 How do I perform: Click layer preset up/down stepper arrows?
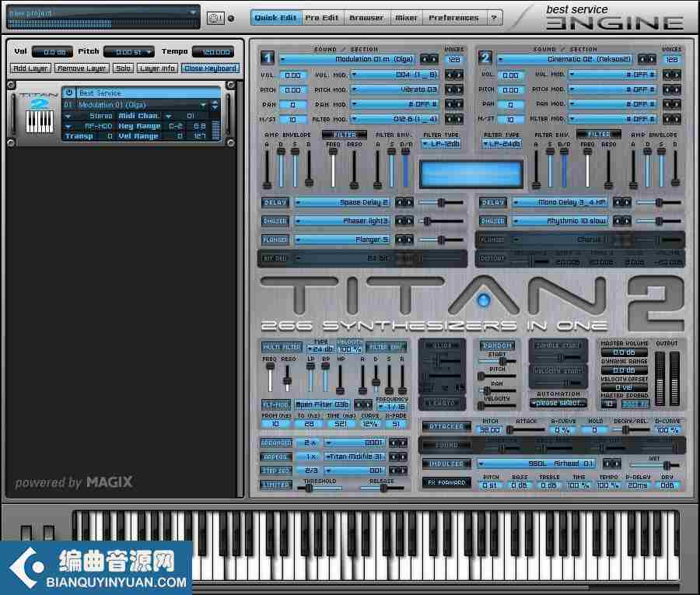(x=215, y=105)
